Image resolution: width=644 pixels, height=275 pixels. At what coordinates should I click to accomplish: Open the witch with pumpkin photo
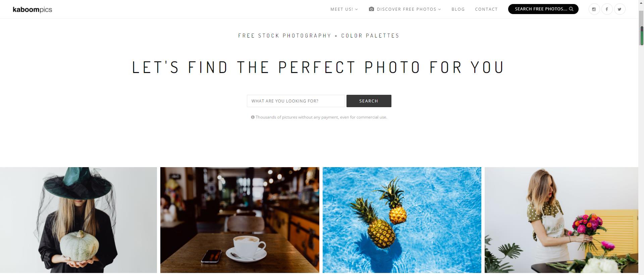(78, 220)
